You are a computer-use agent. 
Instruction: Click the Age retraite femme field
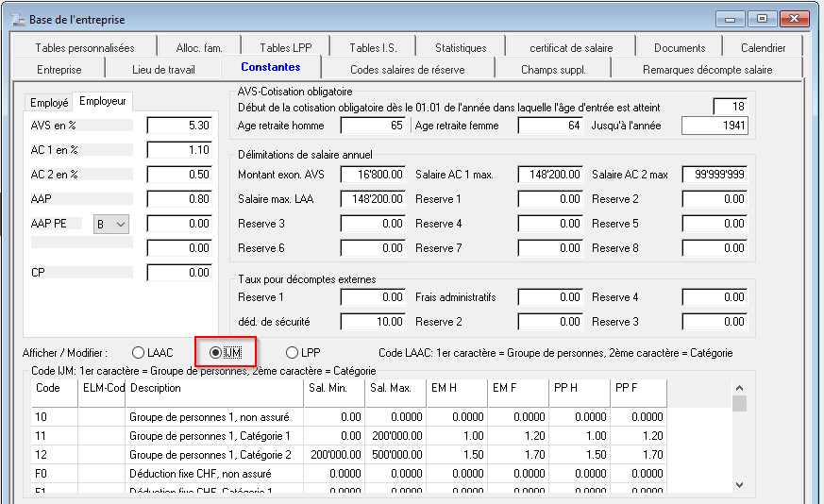pyautogui.click(x=550, y=126)
